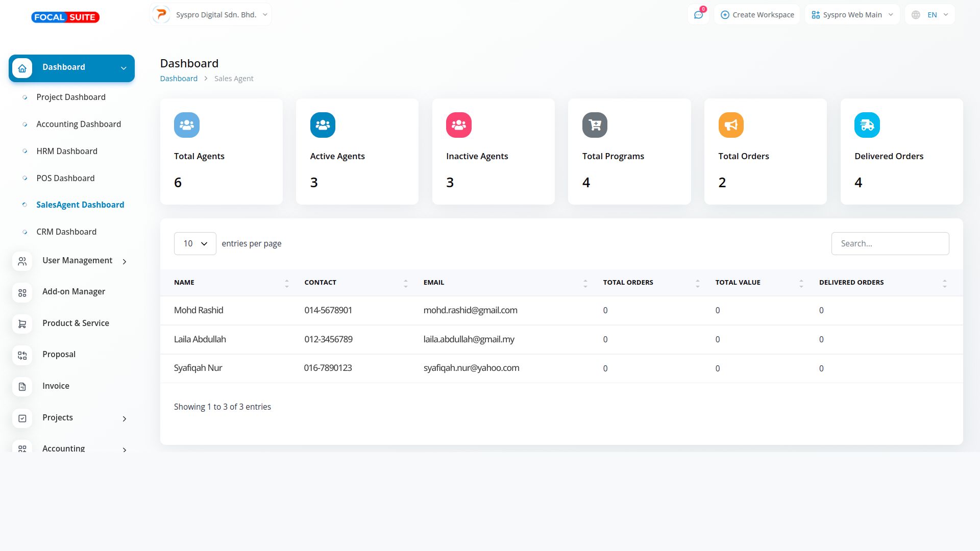Open the entries per page dropdown
The width and height of the screenshot is (980, 551).
[195, 244]
